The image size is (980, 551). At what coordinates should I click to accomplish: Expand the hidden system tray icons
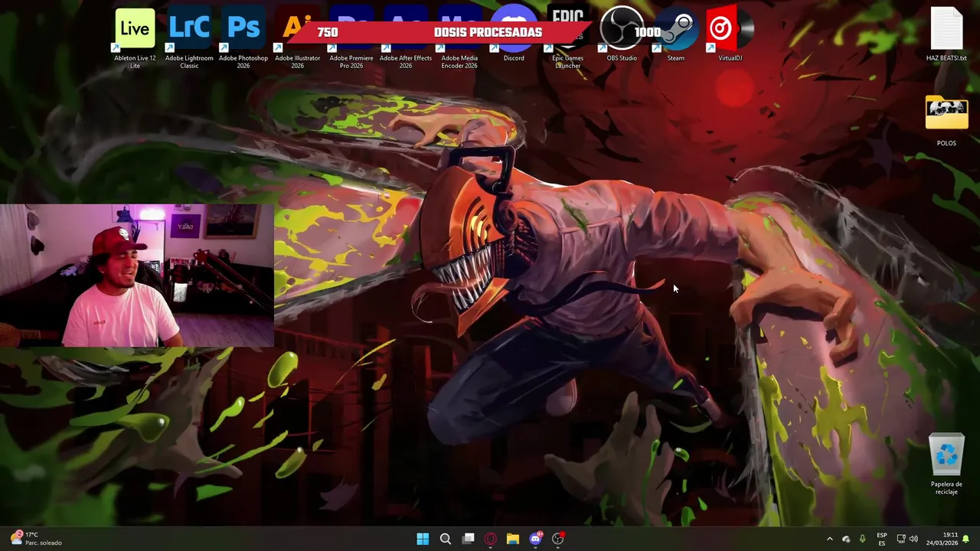click(829, 539)
